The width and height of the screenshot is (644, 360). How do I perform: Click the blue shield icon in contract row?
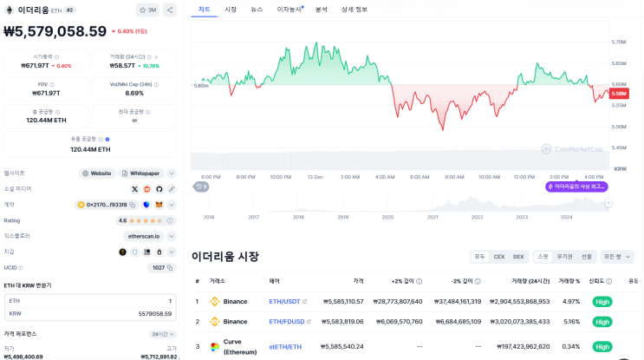146,205
